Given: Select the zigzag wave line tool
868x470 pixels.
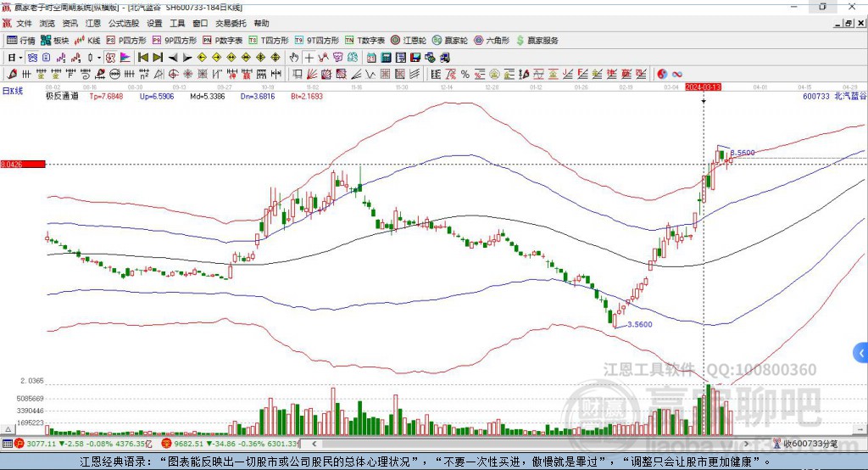Looking at the screenshot, I should [x=370, y=74].
